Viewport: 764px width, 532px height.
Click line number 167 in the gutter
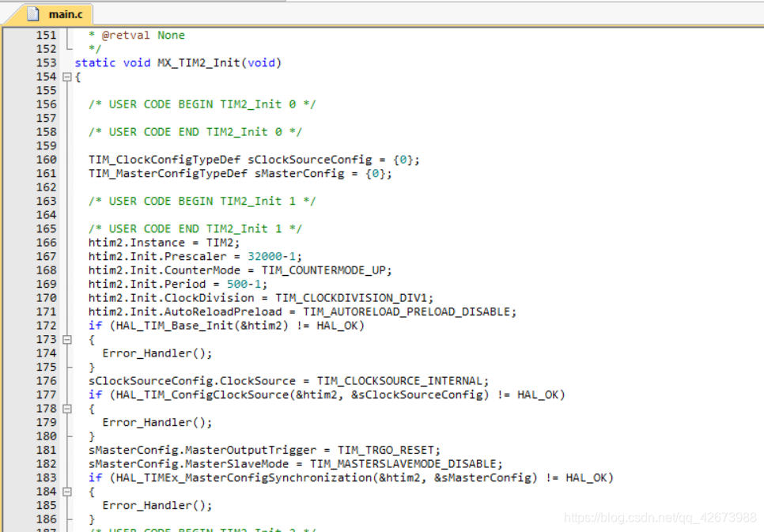47,256
